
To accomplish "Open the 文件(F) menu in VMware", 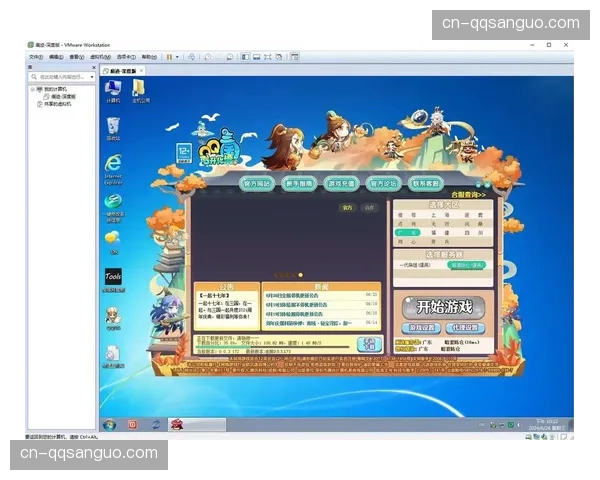I will click(x=36, y=57).
